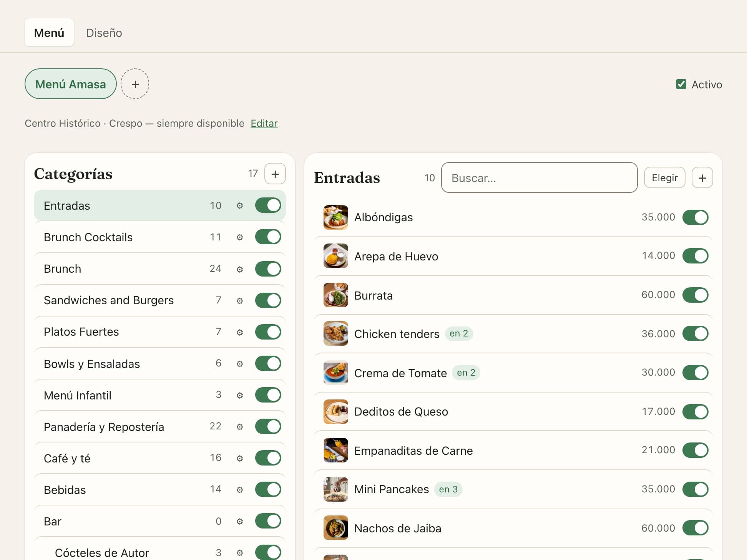Open gear settings for Panadería y Repostería
The width and height of the screenshot is (747, 560).
pos(239,426)
